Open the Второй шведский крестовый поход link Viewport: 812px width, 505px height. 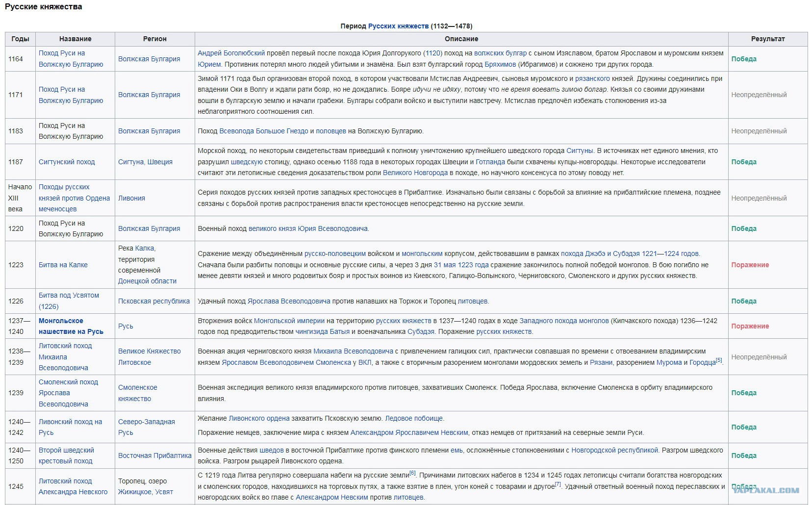click(x=66, y=455)
